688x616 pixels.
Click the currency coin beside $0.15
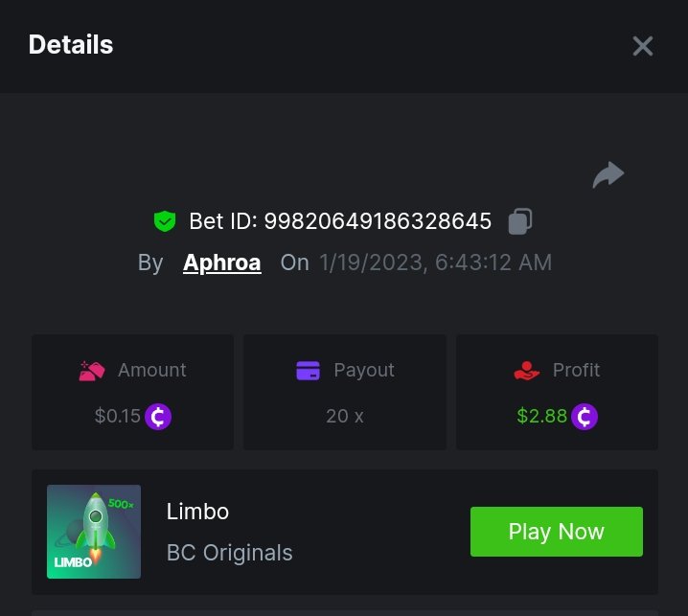(x=158, y=417)
